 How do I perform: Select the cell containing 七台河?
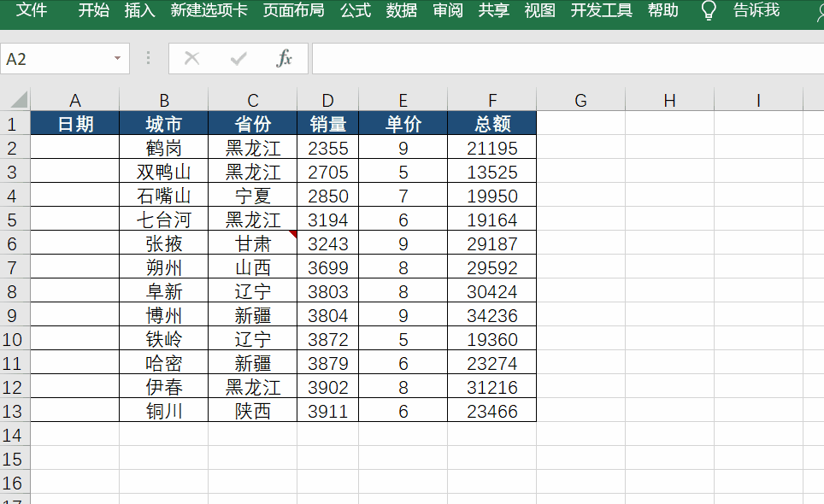coord(164,220)
